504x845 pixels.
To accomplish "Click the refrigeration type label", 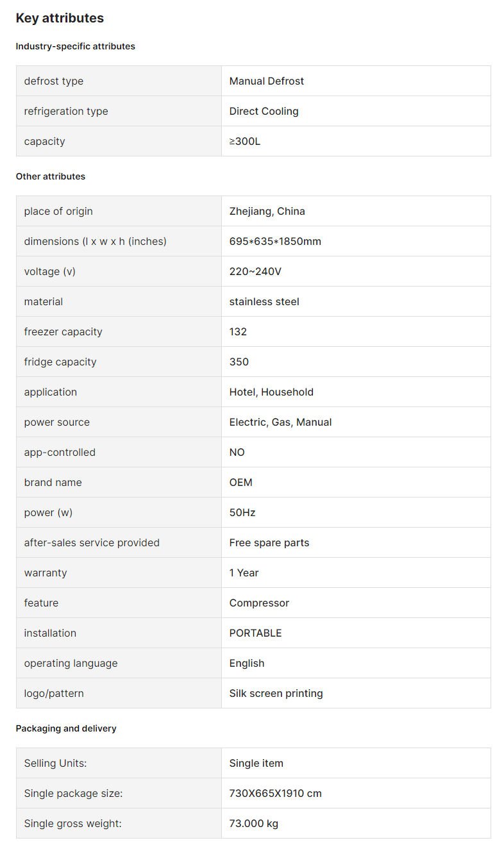I will [66, 111].
